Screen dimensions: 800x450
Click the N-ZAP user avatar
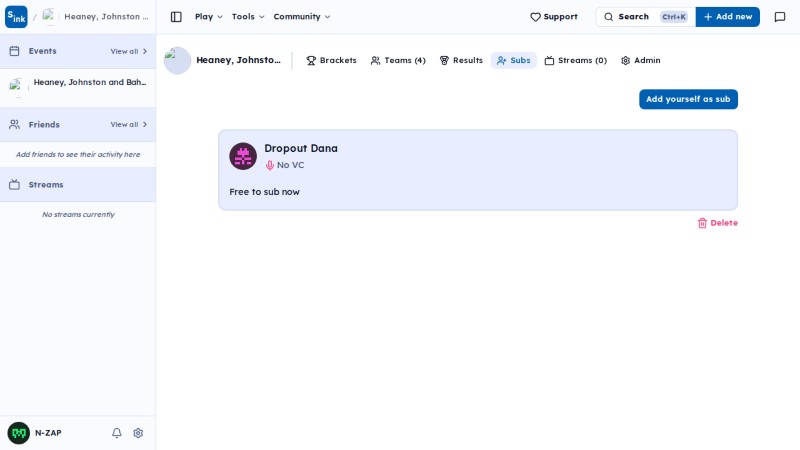[x=19, y=433]
